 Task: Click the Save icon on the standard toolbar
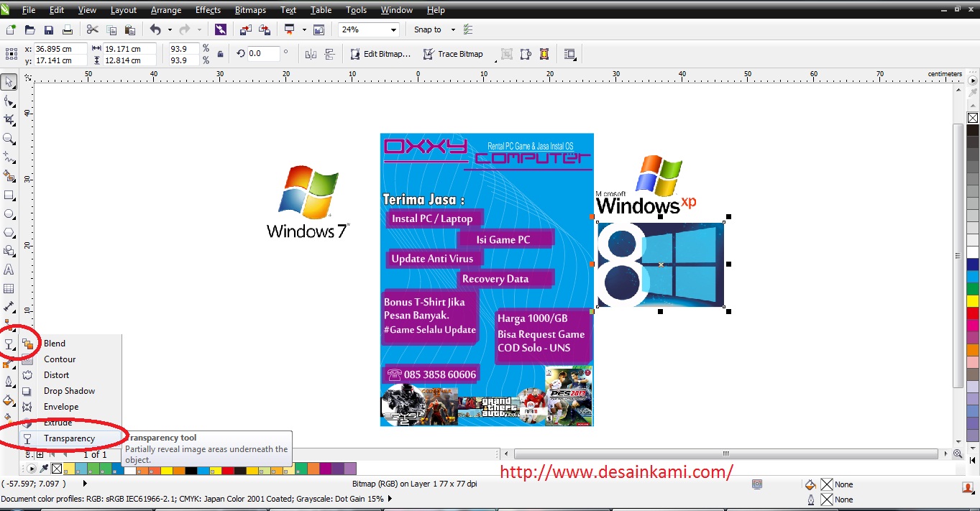(48, 29)
